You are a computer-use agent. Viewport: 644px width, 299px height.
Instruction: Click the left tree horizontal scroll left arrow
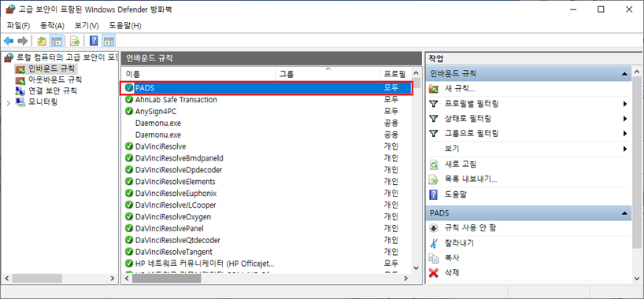point(6,278)
